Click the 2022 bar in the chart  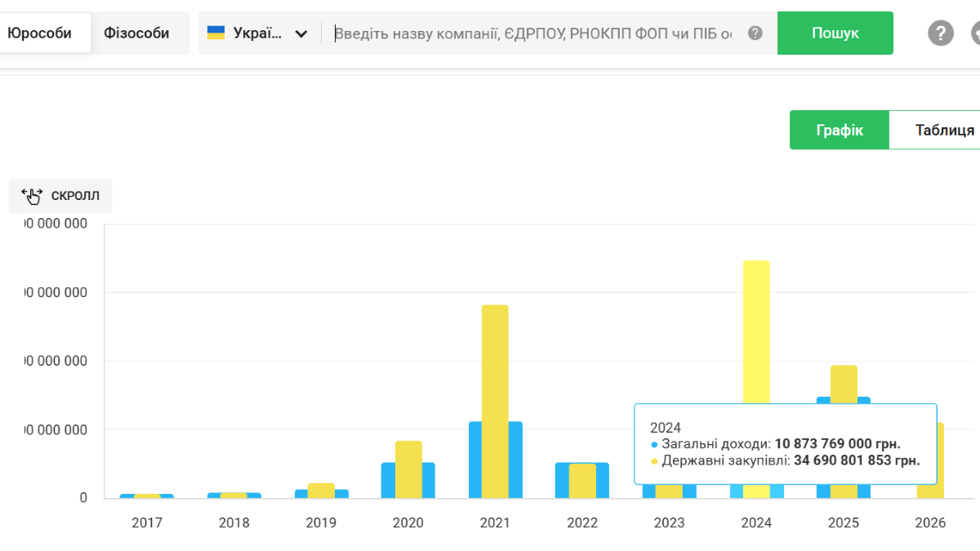click(x=582, y=481)
